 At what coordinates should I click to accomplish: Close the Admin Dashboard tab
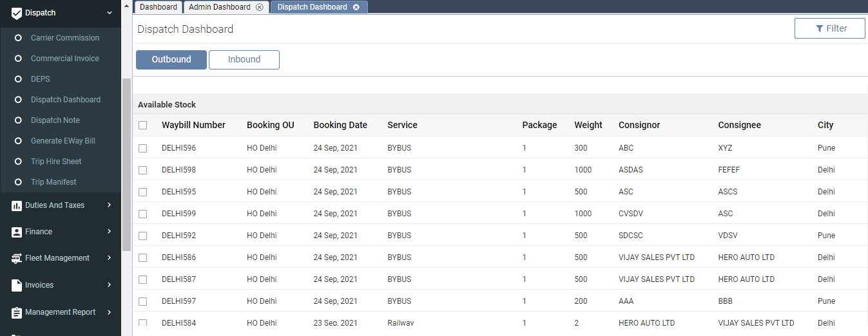[x=259, y=7]
